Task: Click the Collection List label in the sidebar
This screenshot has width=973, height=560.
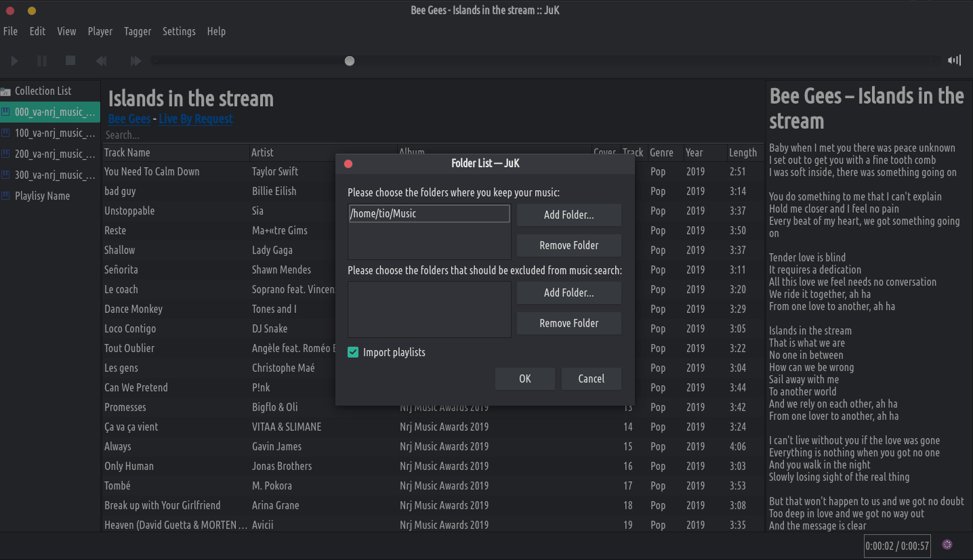Action: point(43,91)
